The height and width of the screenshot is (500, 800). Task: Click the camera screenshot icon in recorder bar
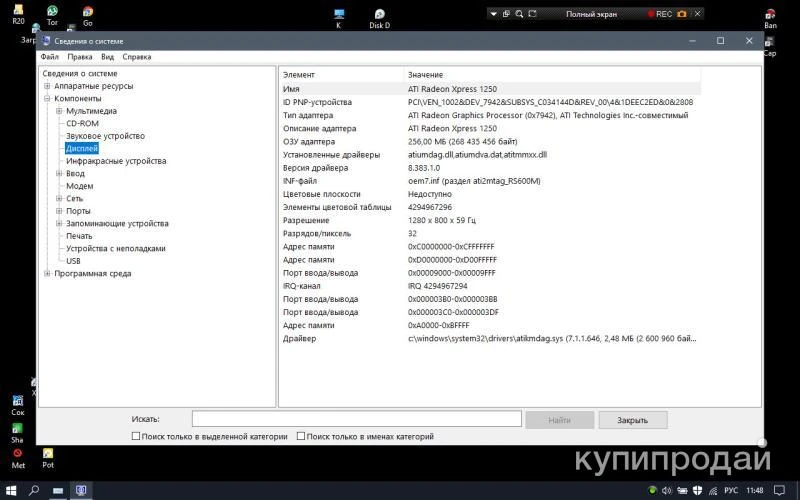point(682,14)
